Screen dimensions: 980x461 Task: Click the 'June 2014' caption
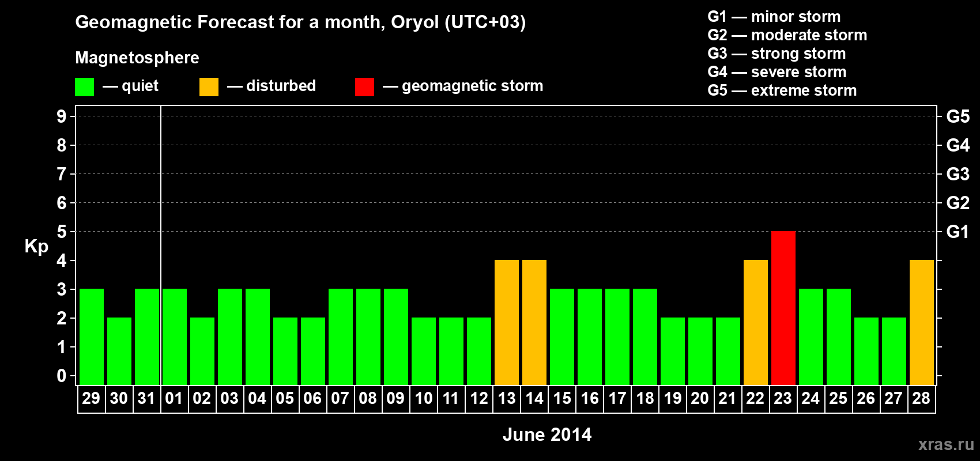tap(547, 434)
